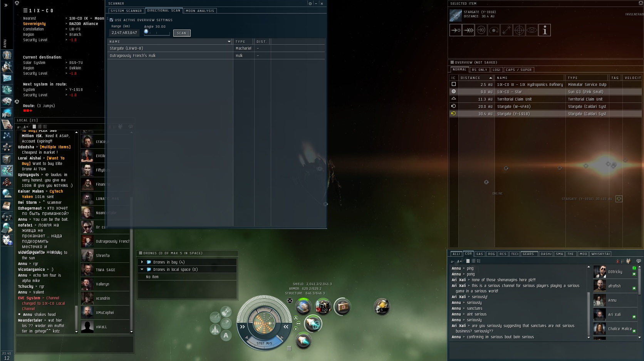This screenshot has height=361, width=644.
Task: Click the Warp To triple-arrow icon
Action: tap(468, 30)
